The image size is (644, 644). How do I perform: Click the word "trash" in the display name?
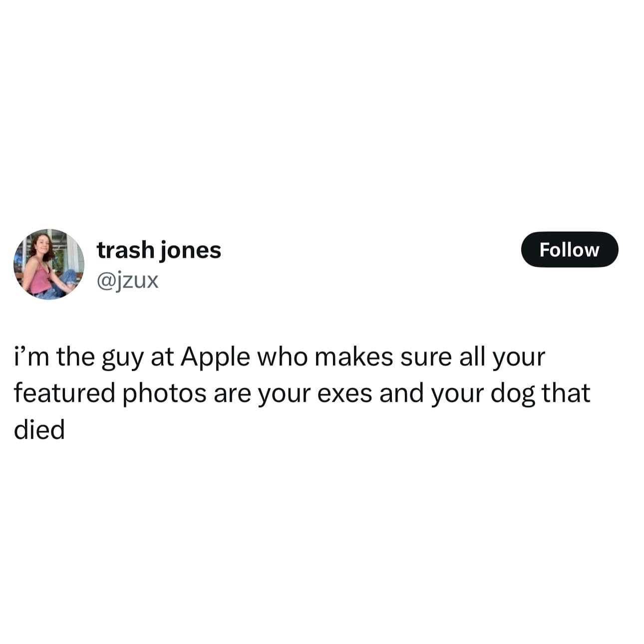click(126, 250)
